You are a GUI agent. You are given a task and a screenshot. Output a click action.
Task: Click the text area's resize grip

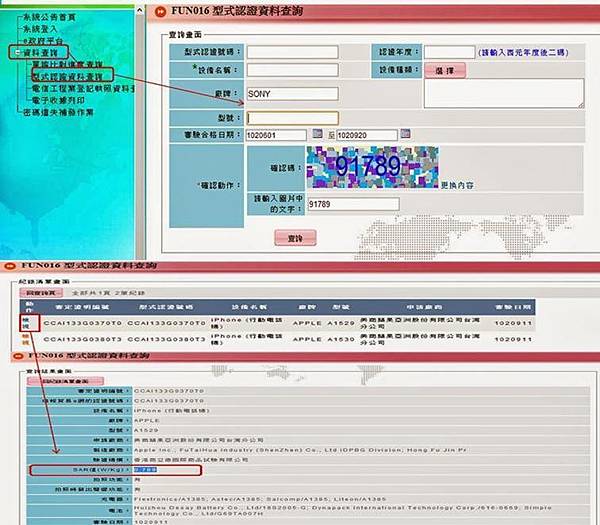click(x=581, y=105)
